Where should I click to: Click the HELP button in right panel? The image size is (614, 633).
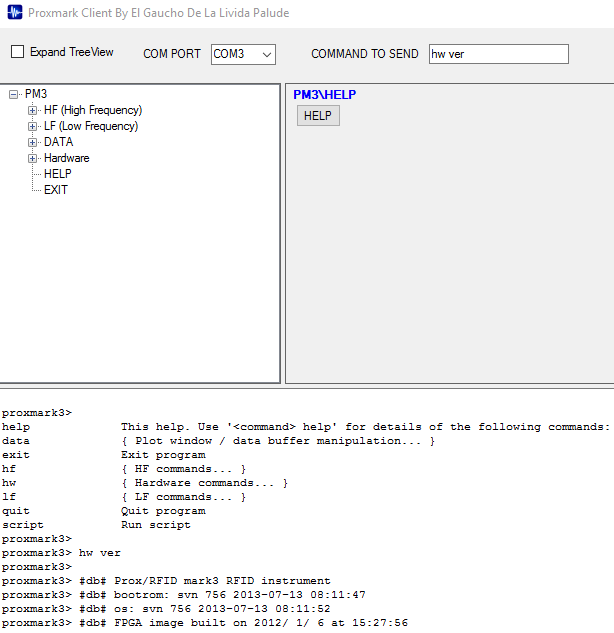318,116
